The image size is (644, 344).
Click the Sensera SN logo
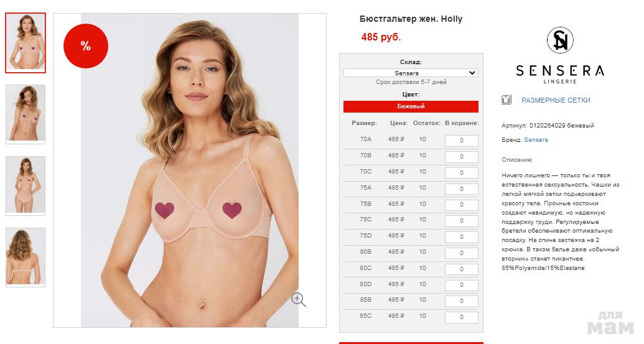tap(560, 40)
